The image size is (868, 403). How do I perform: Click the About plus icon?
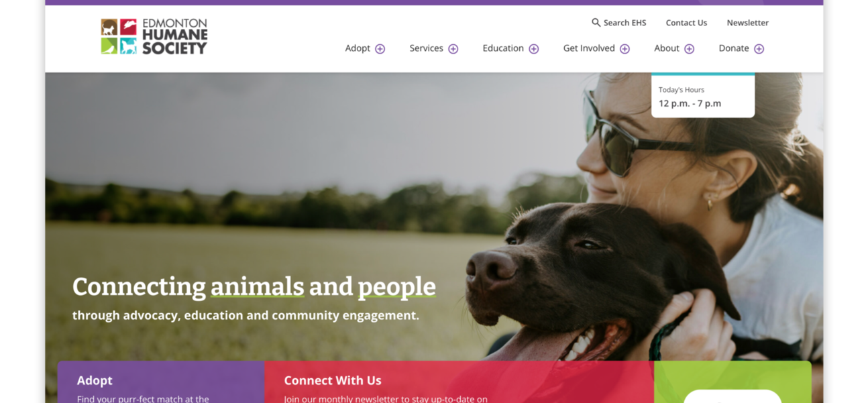coord(690,49)
